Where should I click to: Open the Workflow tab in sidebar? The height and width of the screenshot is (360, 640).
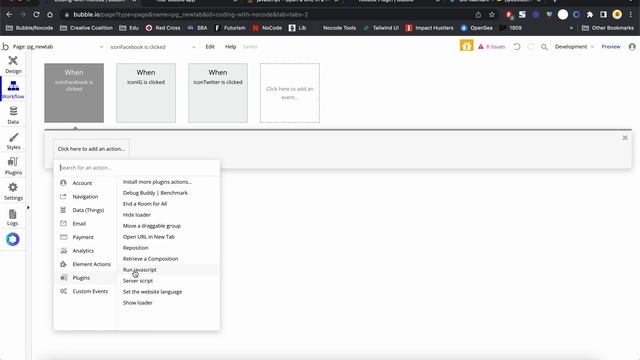[x=13, y=90]
